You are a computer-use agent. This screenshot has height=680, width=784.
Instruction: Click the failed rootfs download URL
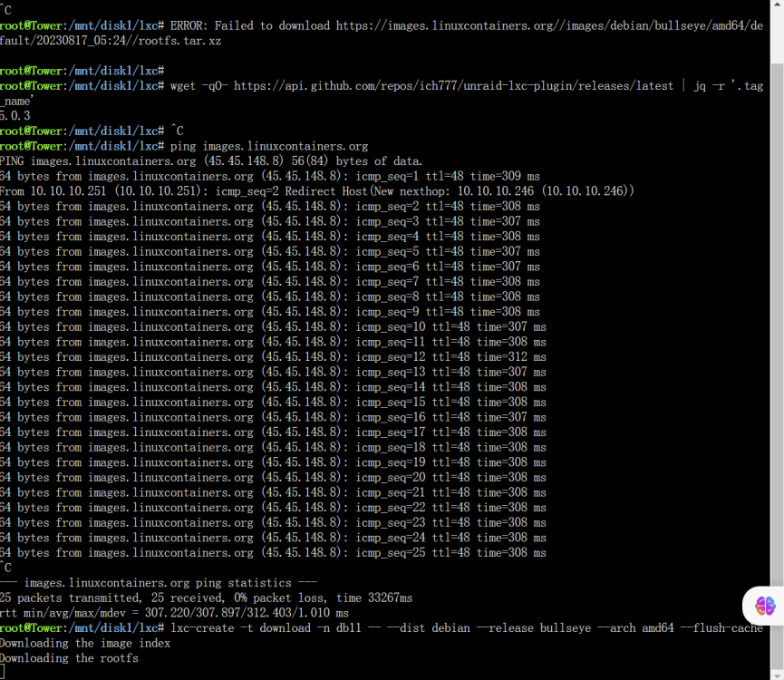(382, 33)
